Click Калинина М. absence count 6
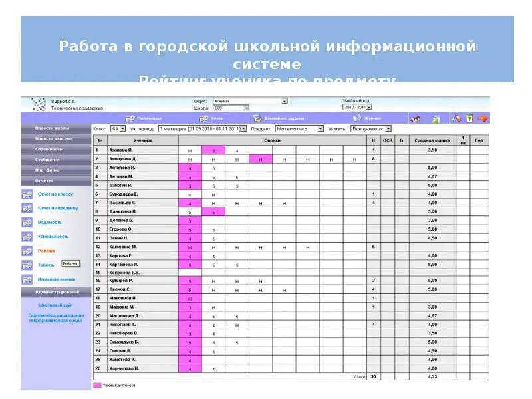The width and height of the screenshot is (532, 399). (373, 247)
